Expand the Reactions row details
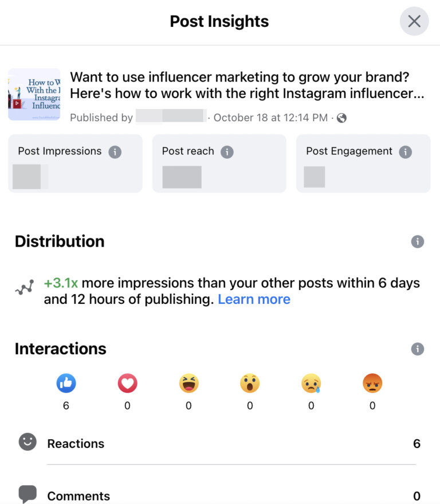 coord(229,443)
